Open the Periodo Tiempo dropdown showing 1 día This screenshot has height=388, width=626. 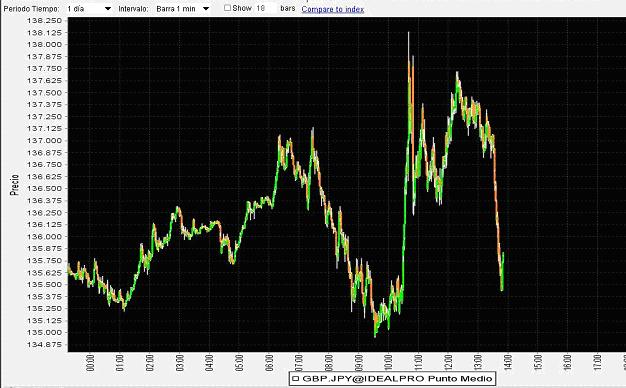click(x=89, y=9)
